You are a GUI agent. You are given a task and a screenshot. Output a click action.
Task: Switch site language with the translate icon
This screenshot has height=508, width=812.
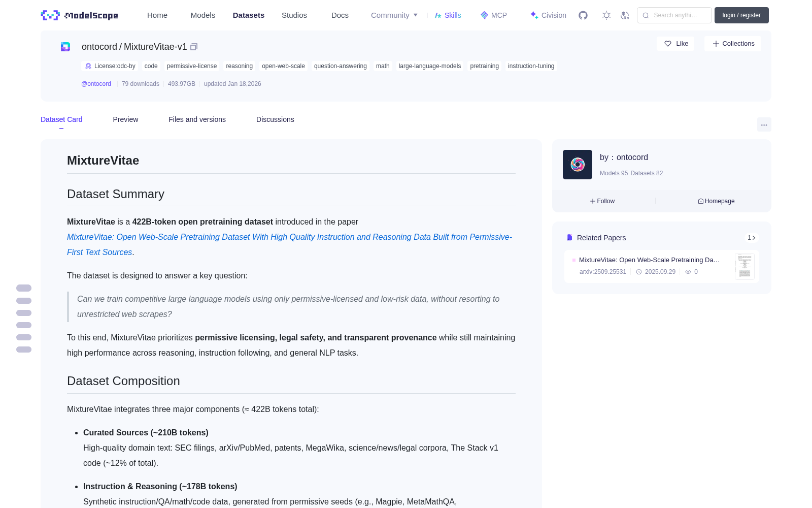tap(625, 15)
